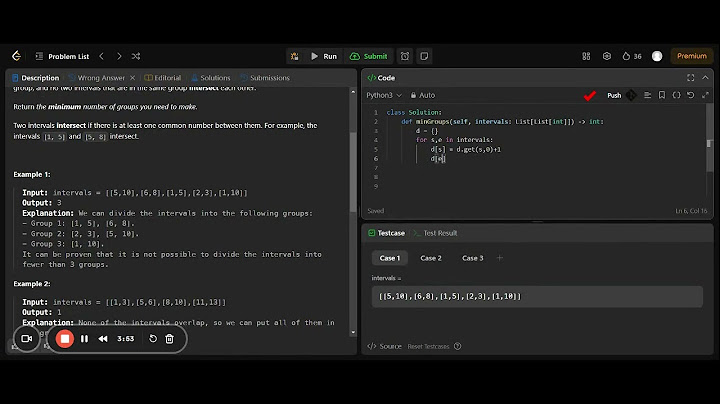720x404 pixels.
Task: Click Reset Testcases
Action: click(428, 346)
